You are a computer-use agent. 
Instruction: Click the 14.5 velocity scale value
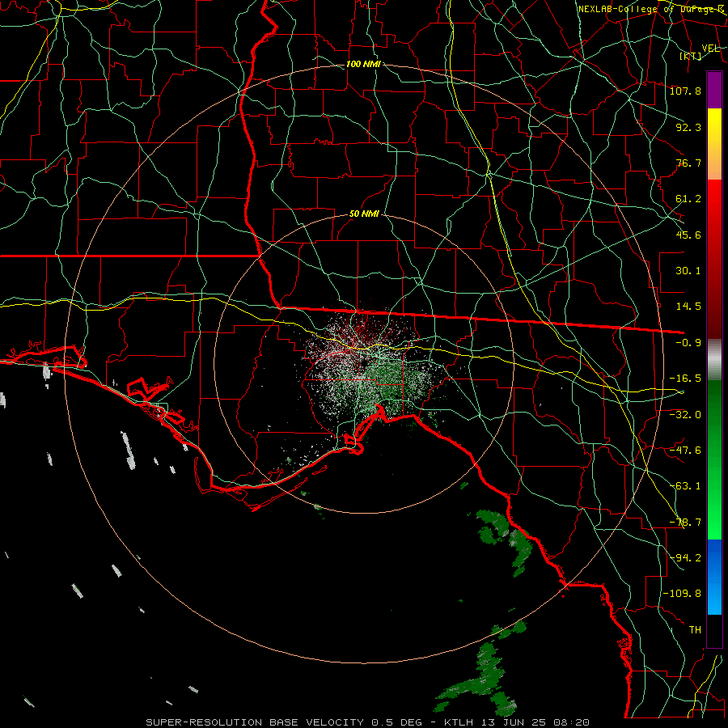(688, 307)
